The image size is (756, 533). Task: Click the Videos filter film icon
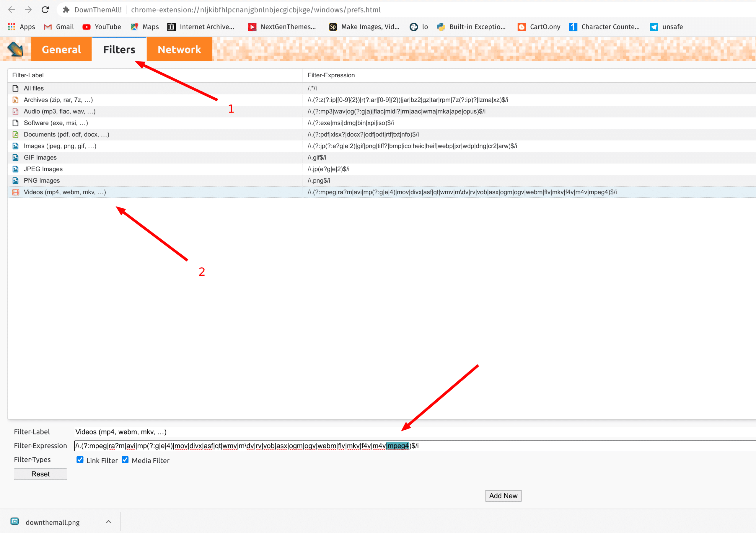[15, 192]
